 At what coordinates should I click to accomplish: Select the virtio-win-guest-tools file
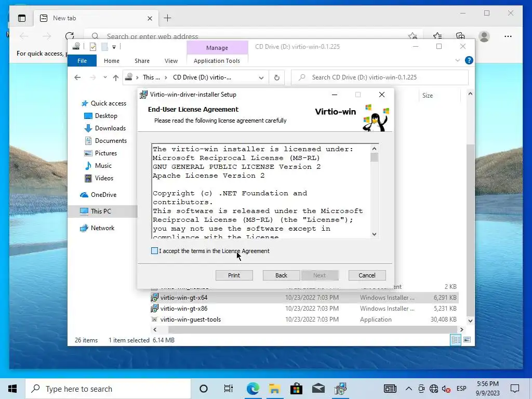point(190,320)
